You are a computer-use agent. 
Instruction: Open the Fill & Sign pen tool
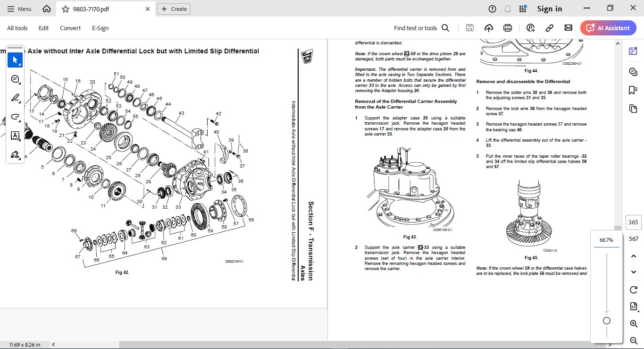pos(15,154)
